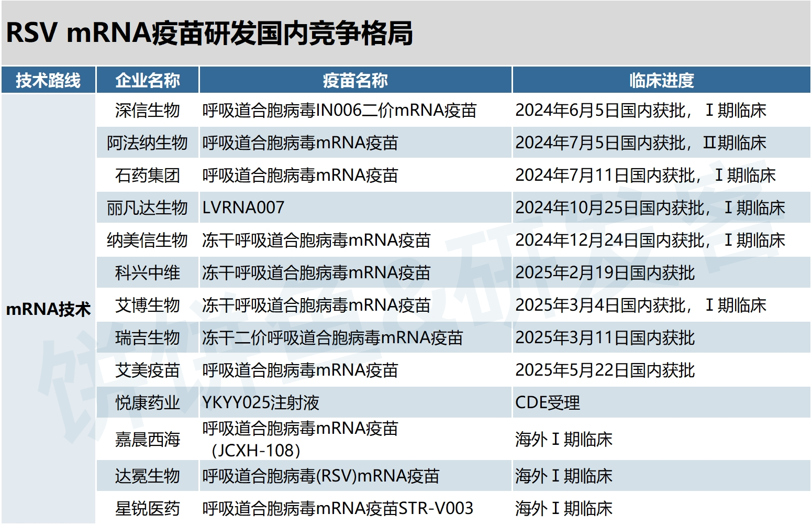Click 艾美疫苗's 呼吸道合胞病毒mRNA疫苗 vaccine cell
The image size is (812, 525).
(x=355, y=370)
